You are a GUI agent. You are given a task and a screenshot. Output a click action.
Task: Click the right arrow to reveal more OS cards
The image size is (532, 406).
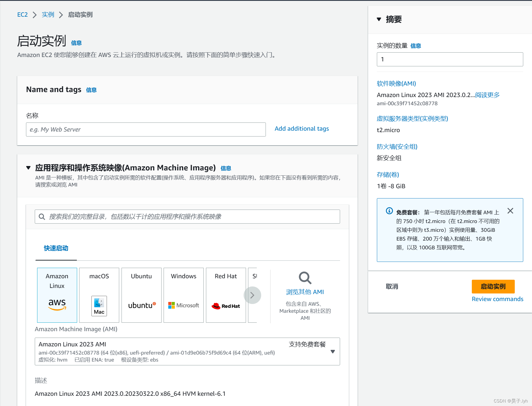click(x=252, y=295)
